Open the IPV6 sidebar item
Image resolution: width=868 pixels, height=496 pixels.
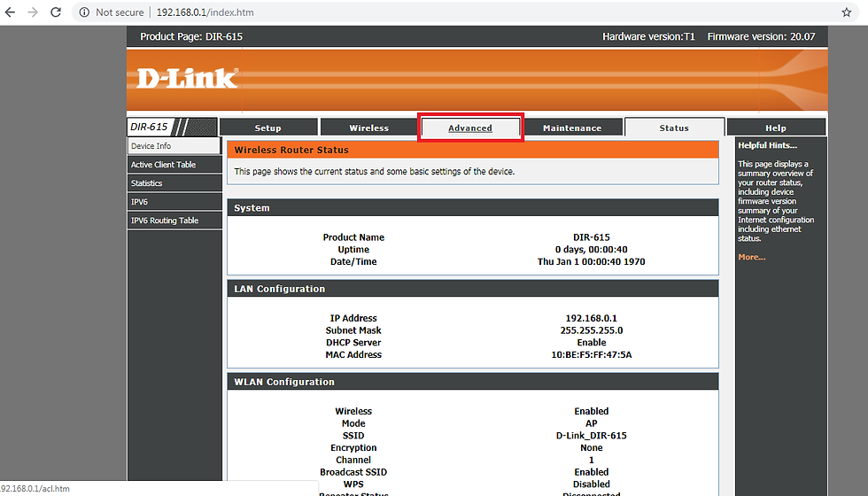(174, 202)
